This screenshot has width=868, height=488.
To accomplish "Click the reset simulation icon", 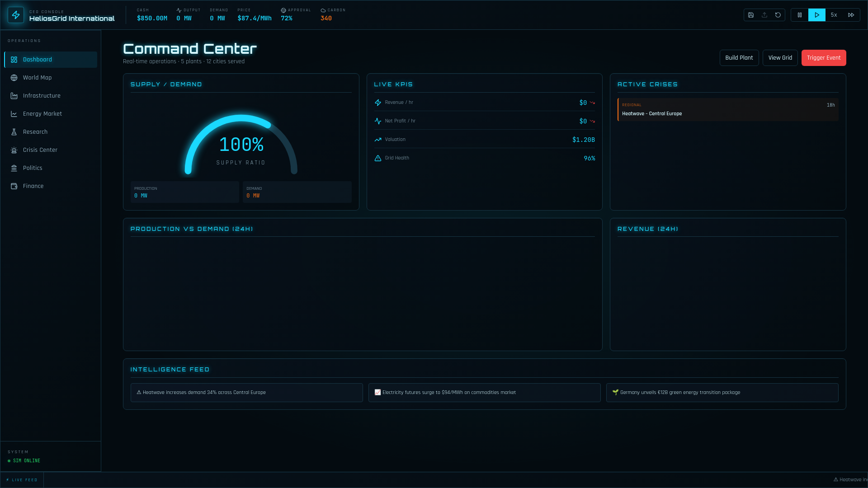I will pyautogui.click(x=778, y=15).
